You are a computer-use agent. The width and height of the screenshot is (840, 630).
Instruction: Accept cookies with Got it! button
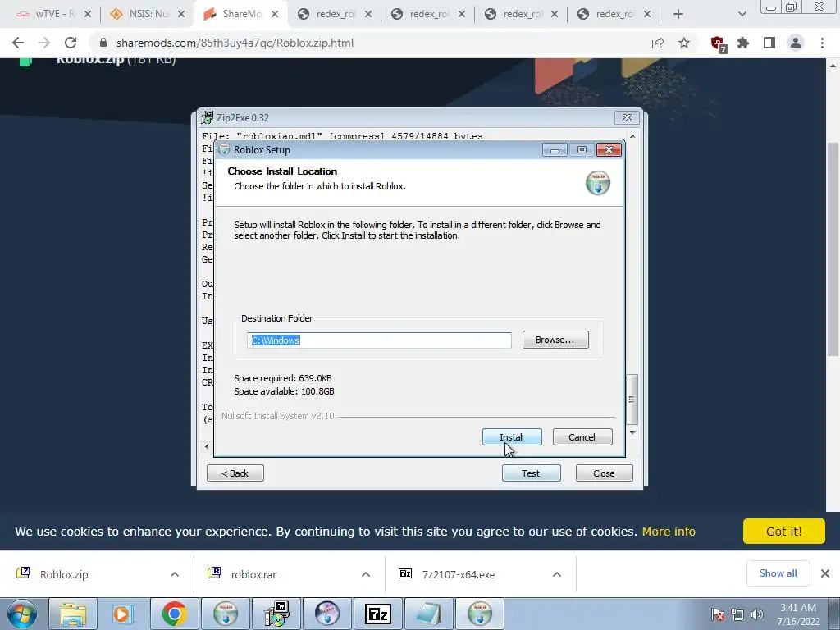click(783, 532)
